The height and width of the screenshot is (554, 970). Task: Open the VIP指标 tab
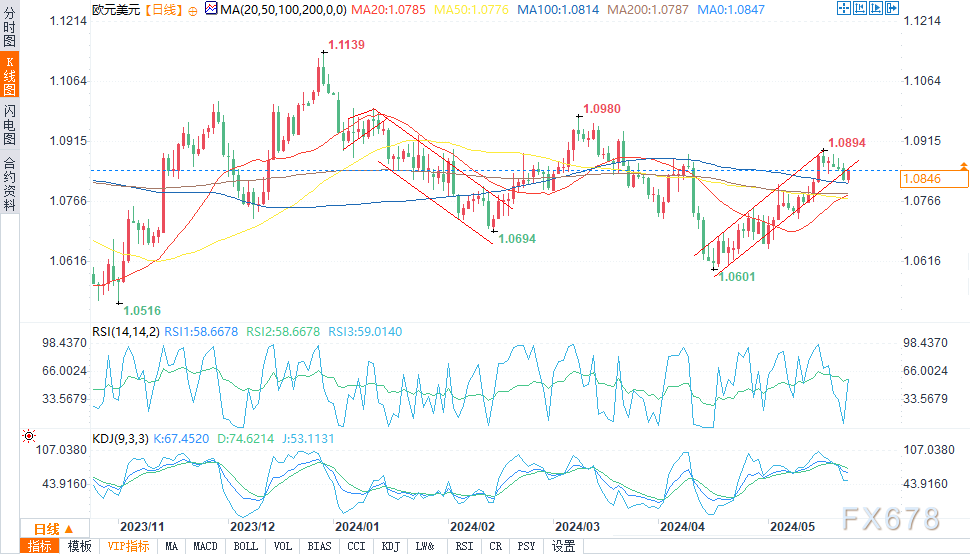[x=128, y=546]
